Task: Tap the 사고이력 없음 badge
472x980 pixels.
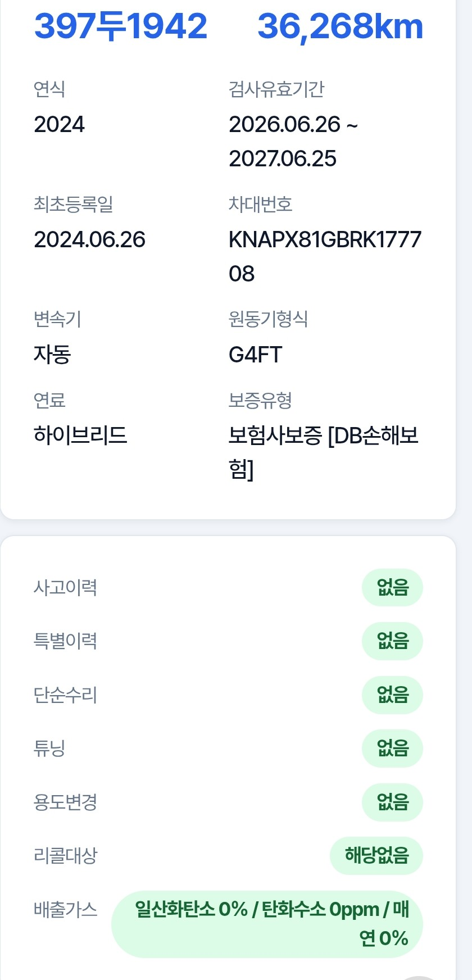Action: (x=392, y=587)
